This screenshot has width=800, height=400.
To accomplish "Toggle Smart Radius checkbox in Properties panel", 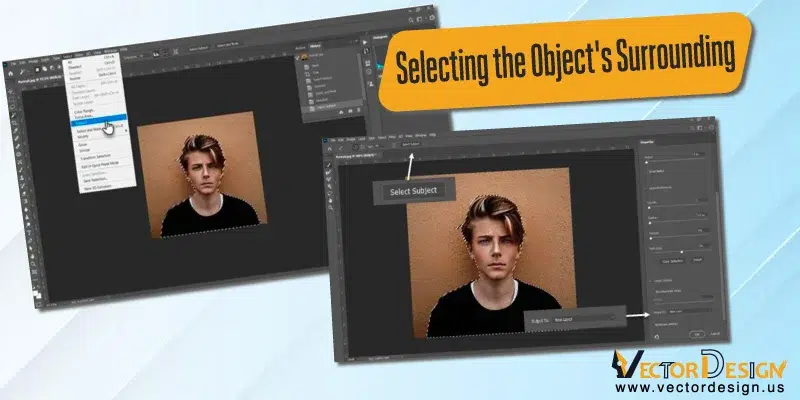I will click(x=647, y=171).
